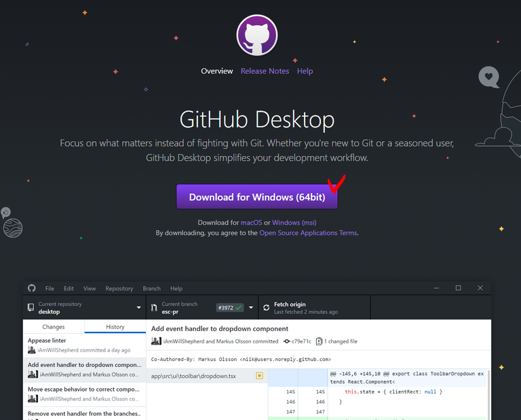Click Last fetched 2 minutes ago text
This screenshot has width=521, height=420.
(306, 311)
